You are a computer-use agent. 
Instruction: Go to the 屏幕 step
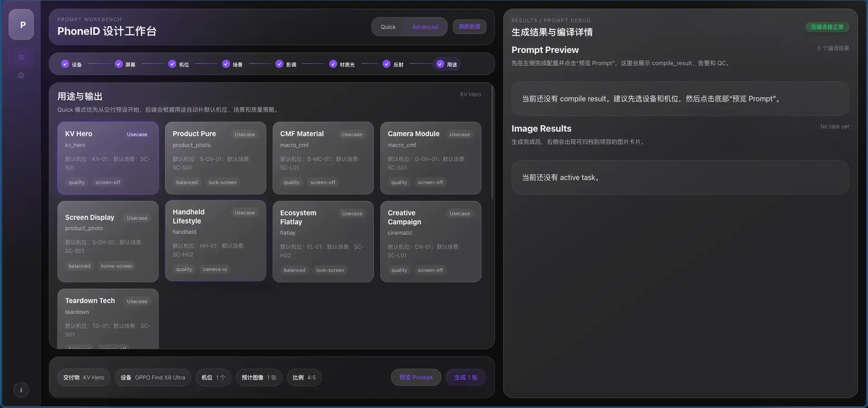125,64
